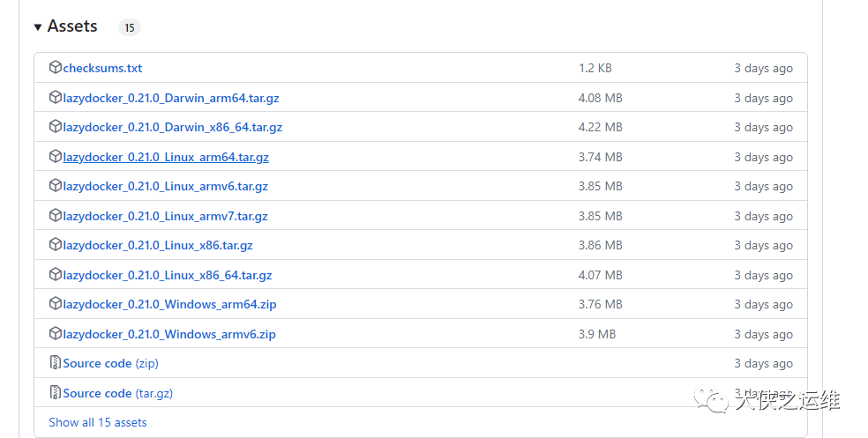Click the 3.9 MB file size

(597, 334)
